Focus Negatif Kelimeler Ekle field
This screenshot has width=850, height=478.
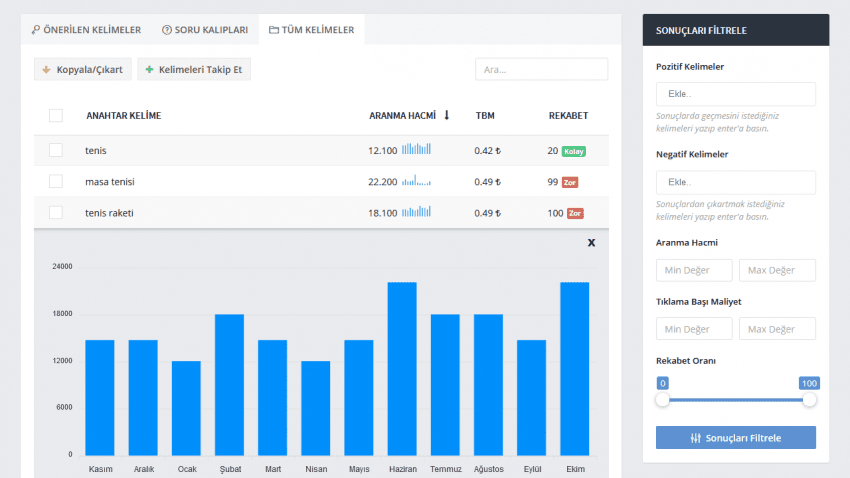tap(736, 182)
